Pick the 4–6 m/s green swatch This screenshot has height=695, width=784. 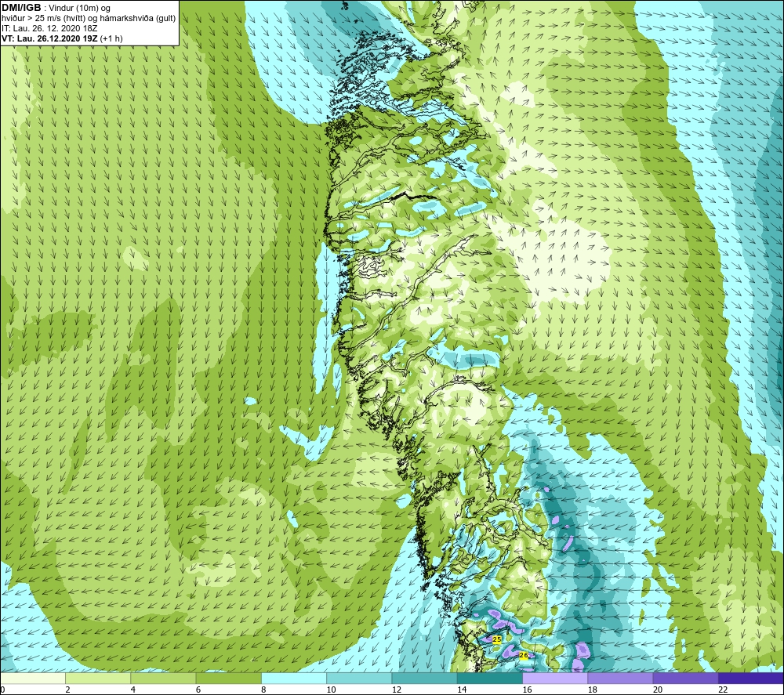click(x=163, y=679)
